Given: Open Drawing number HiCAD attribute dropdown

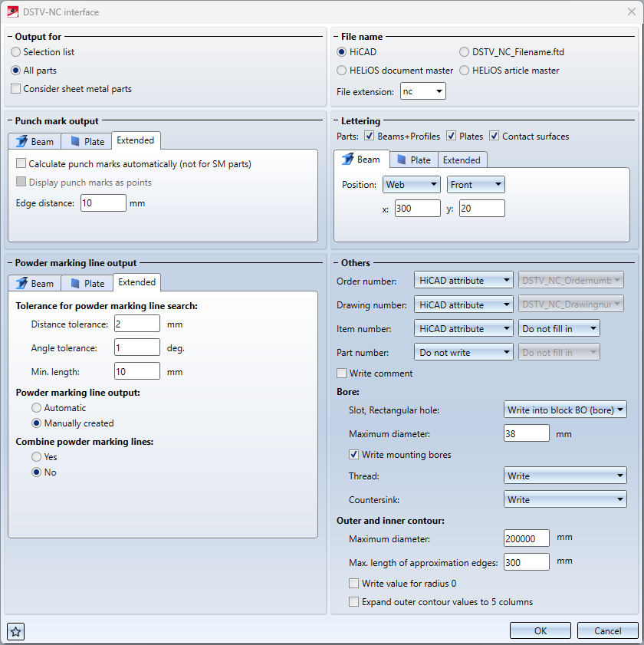Looking at the screenshot, I should pos(464,304).
